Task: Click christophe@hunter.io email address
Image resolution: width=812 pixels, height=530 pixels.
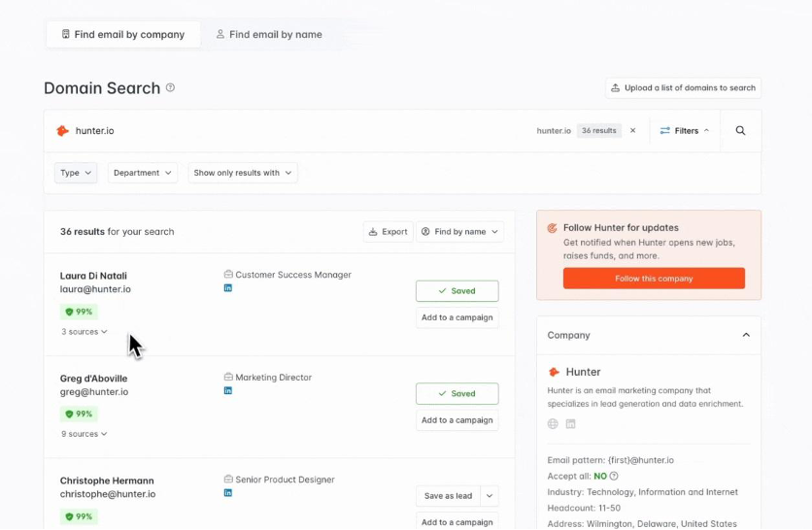Action: tap(108, 494)
